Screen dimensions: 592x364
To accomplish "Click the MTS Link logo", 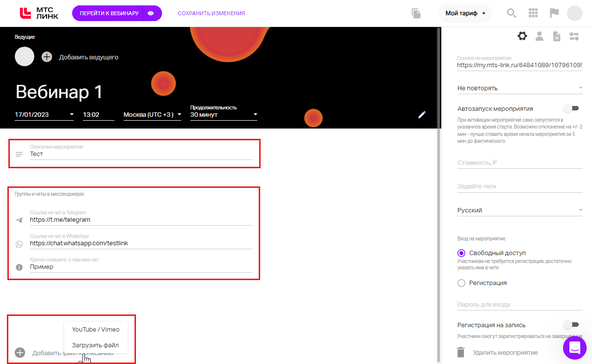I will click(x=39, y=13).
